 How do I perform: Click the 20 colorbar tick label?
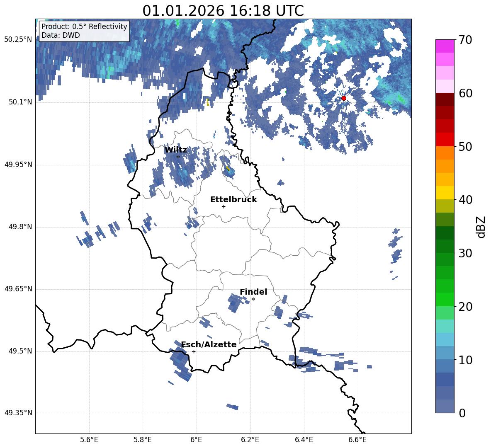pos(465,307)
